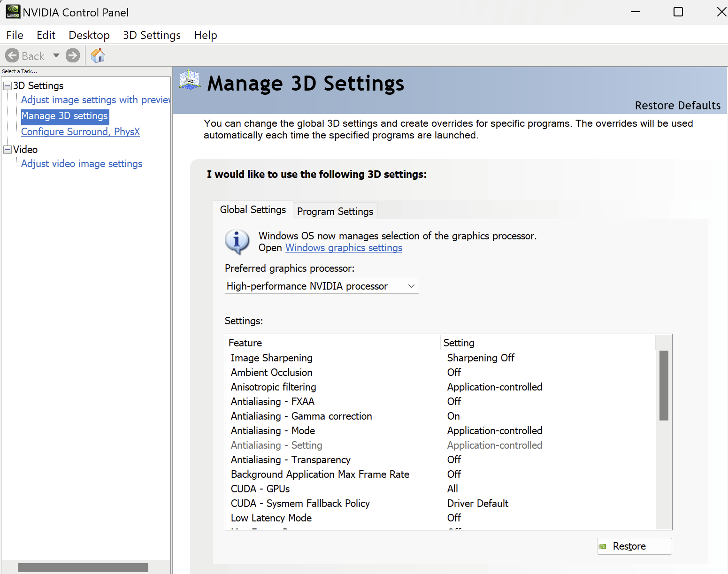Open the Preferred graphics processor dropdown
The width and height of the screenshot is (728, 574).
(322, 286)
